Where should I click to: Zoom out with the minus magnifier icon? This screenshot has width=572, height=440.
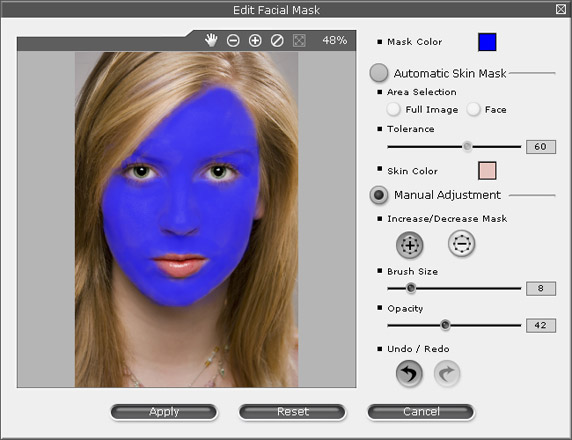(233, 40)
